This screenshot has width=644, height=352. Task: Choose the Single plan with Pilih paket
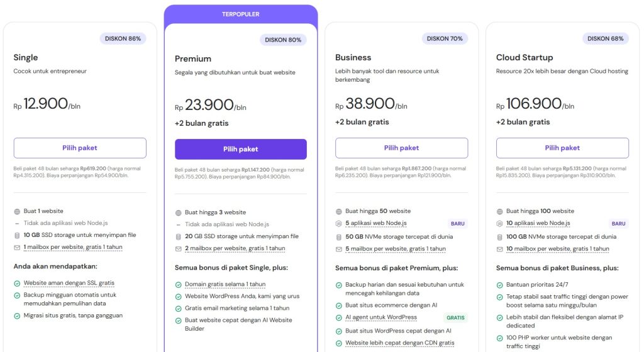pyautogui.click(x=80, y=148)
